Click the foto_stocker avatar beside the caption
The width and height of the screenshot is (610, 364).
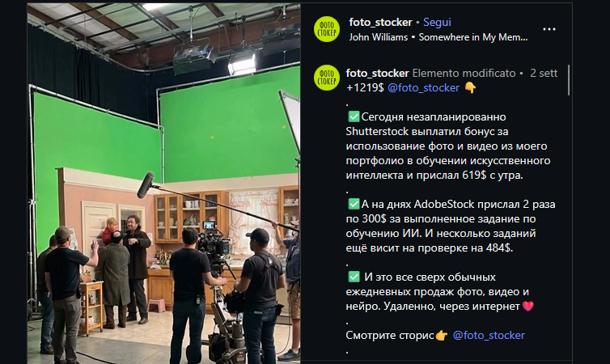[x=327, y=78]
